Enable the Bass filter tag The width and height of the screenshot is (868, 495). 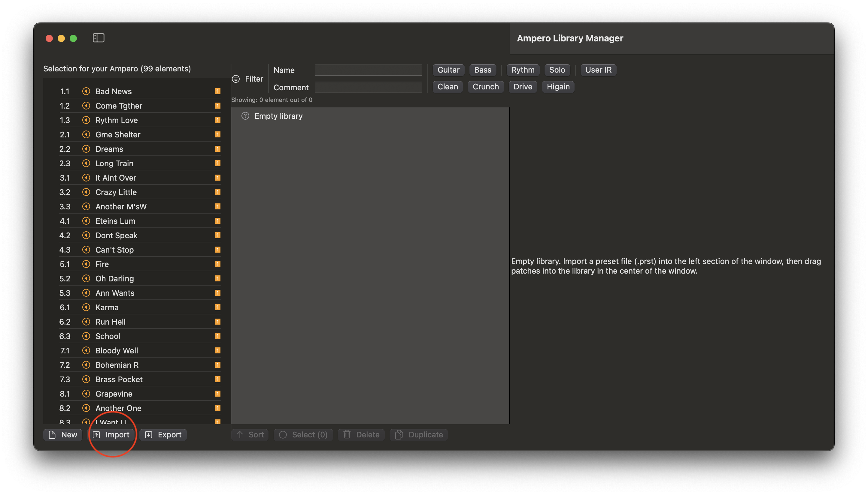pos(482,70)
